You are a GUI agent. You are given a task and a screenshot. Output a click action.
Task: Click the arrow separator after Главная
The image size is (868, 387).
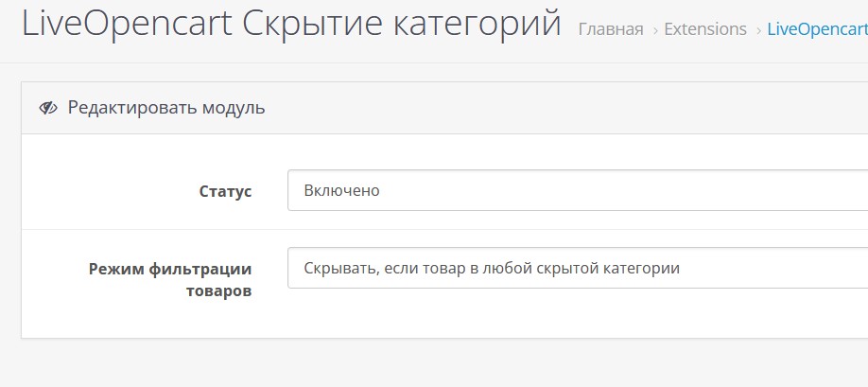(x=655, y=30)
